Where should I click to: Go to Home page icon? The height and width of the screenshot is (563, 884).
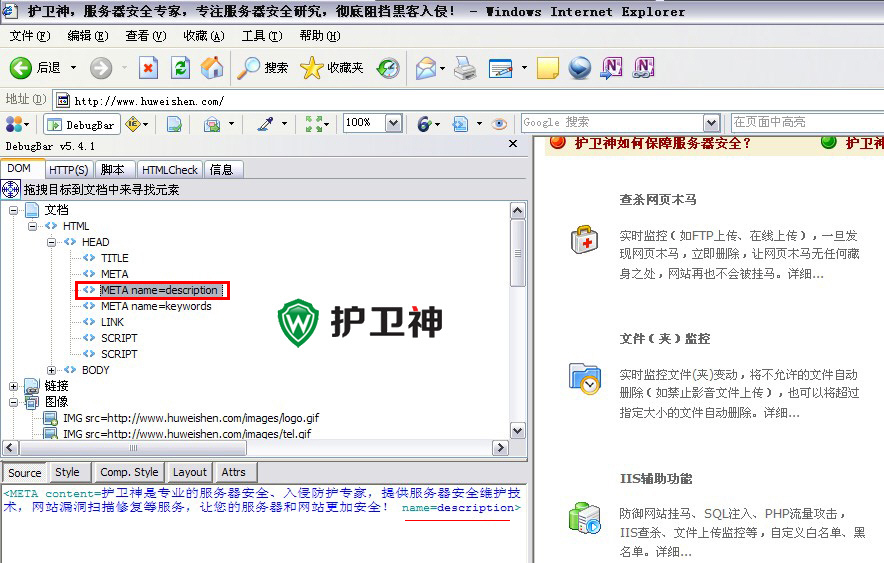click(x=213, y=68)
